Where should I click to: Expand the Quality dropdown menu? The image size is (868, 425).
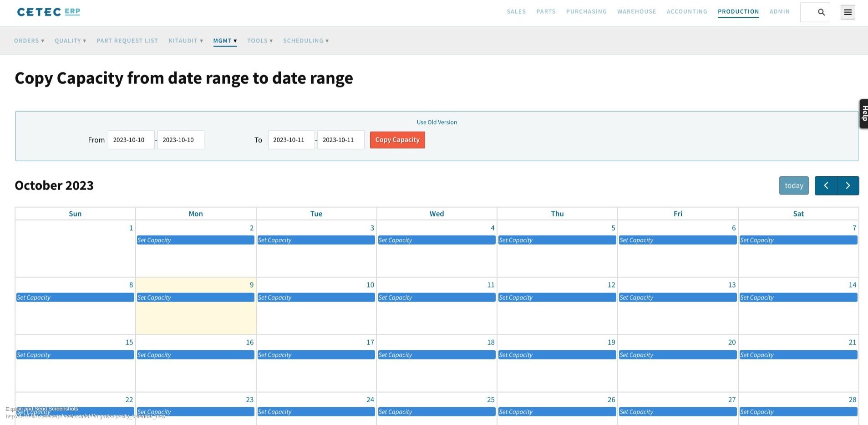[x=70, y=41]
